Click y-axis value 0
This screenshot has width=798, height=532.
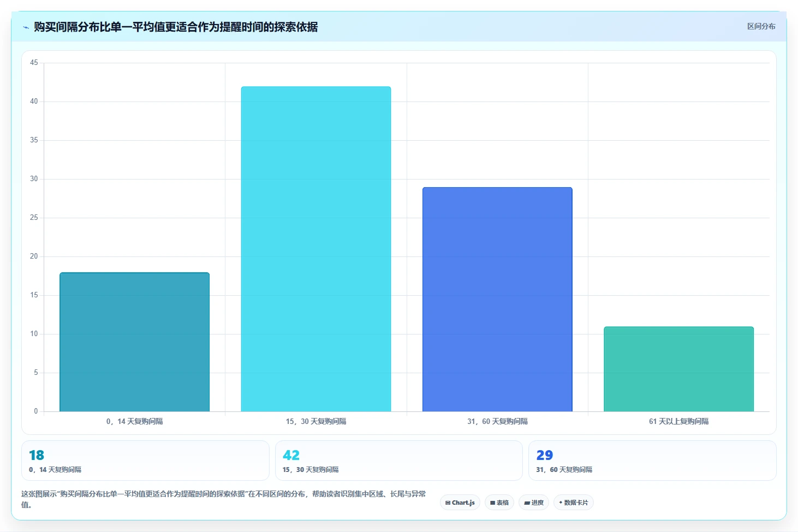(36, 411)
